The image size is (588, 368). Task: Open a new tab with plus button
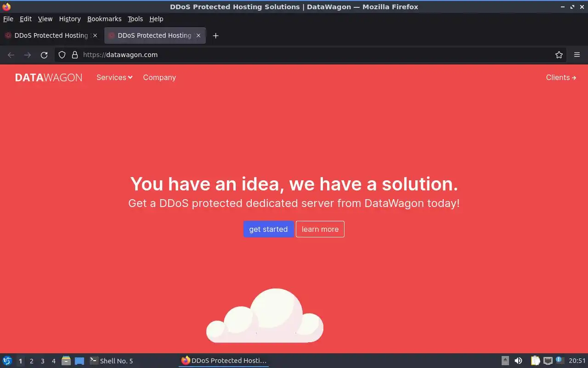click(x=215, y=35)
